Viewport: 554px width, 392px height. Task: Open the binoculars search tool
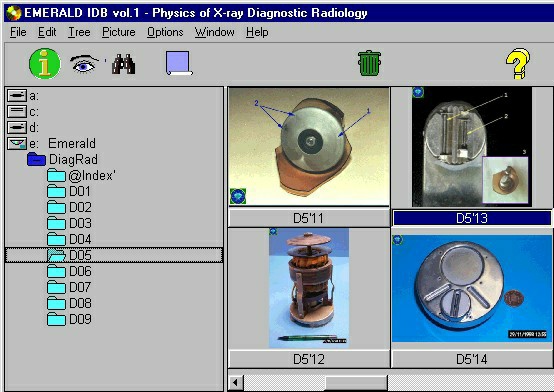pyautogui.click(x=123, y=64)
